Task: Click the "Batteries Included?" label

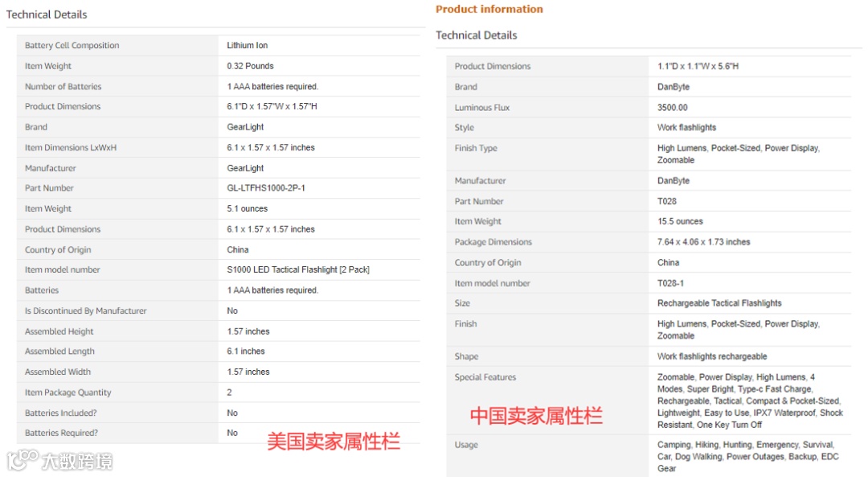Action: [61, 413]
